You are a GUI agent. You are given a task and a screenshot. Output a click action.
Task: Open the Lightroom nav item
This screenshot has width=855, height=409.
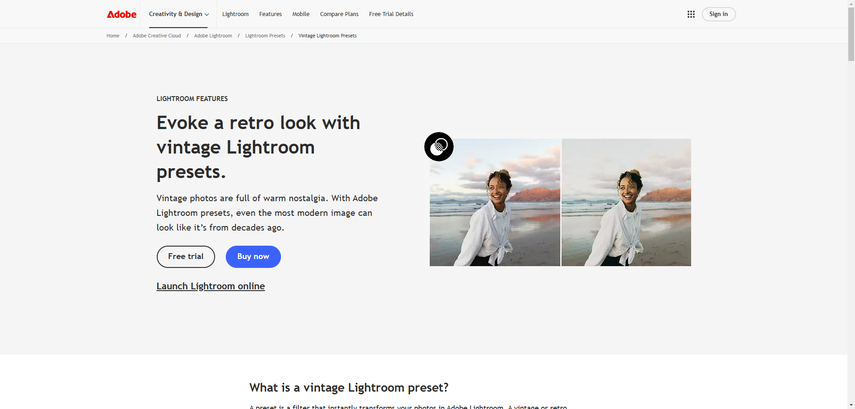tap(235, 14)
